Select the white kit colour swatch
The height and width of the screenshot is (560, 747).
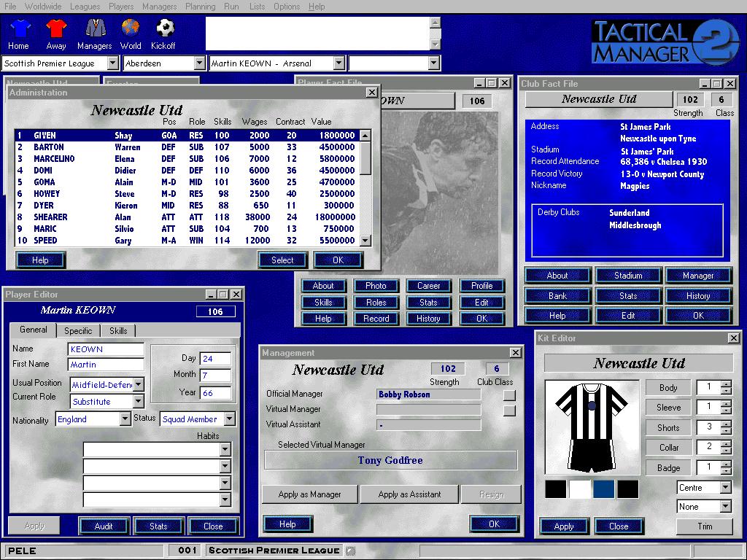pyautogui.click(x=580, y=489)
